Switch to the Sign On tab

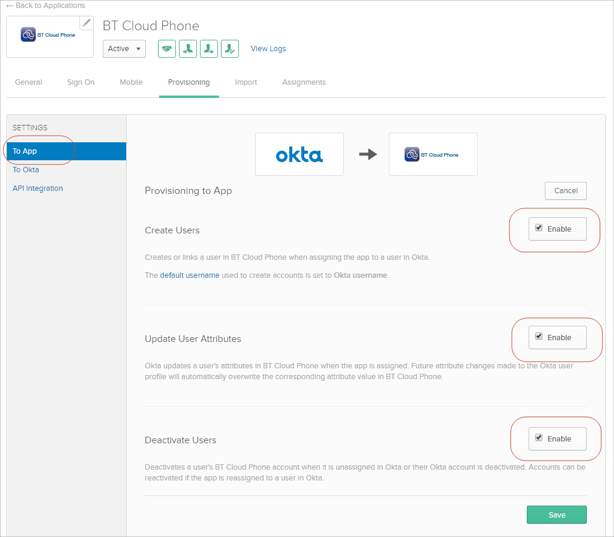pos(81,82)
